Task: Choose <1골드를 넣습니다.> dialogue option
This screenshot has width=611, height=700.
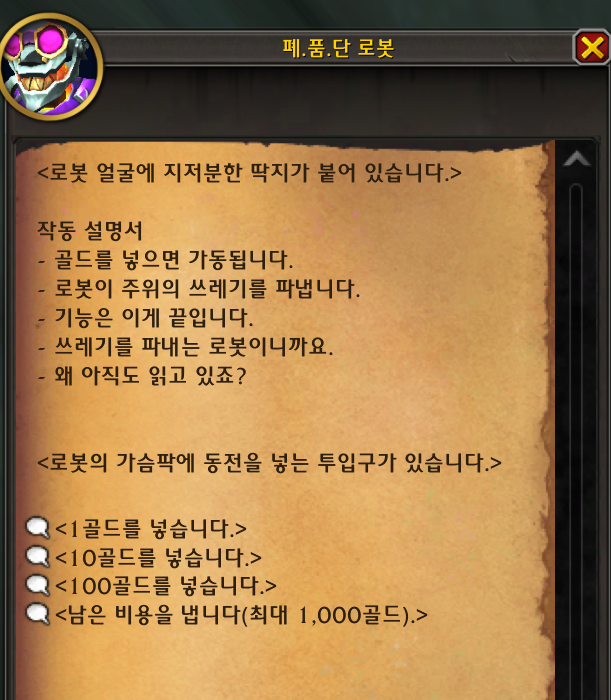Action: click(150, 529)
